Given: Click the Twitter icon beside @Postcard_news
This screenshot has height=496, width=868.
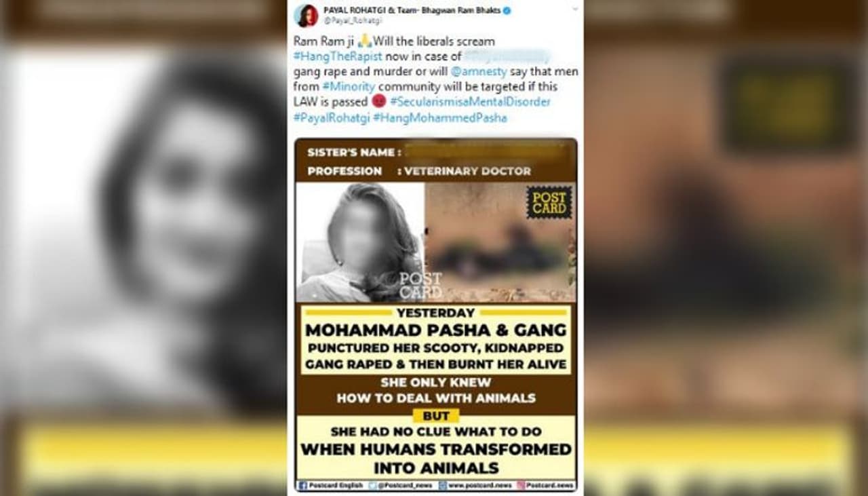Looking at the screenshot, I should click(374, 485).
